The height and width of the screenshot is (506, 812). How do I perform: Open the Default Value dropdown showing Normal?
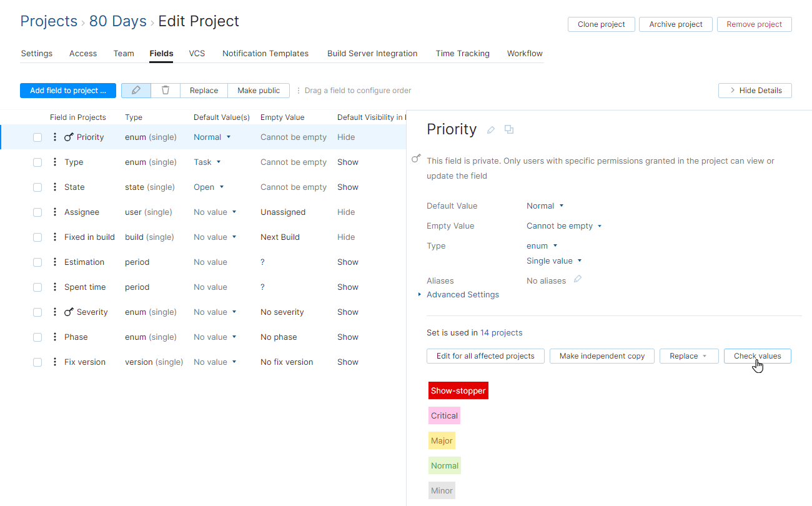[x=545, y=206]
